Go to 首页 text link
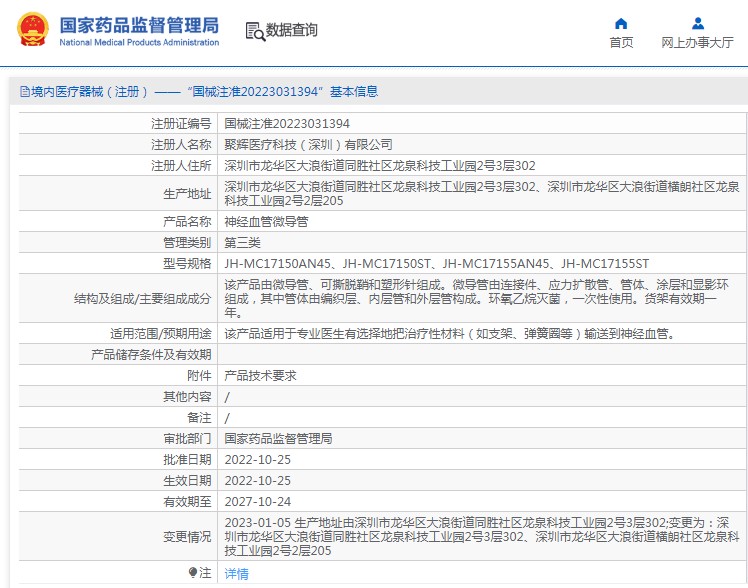The width and height of the screenshot is (748, 588). coord(621,42)
